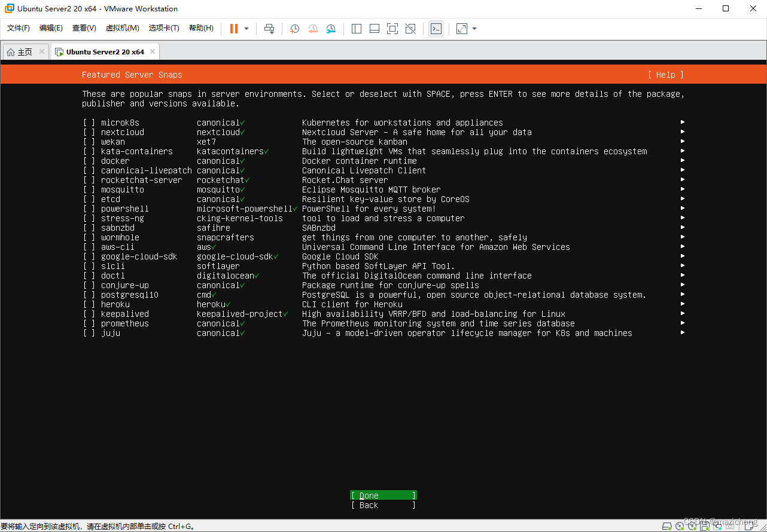Take a snapshot using the clock-plus icon
The height and width of the screenshot is (532, 767).
[294, 29]
